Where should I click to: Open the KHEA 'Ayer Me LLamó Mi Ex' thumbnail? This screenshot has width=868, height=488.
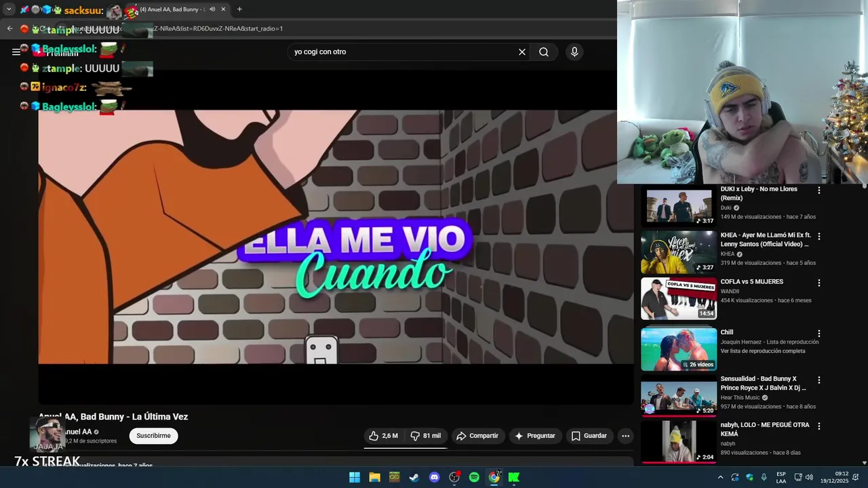pyautogui.click(x=679, y=252)
